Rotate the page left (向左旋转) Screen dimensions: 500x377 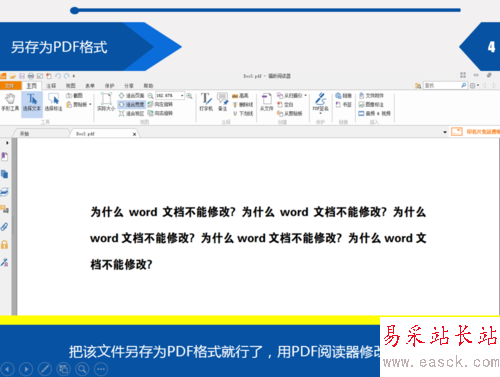pyautogui.click(x=160, y=105)
